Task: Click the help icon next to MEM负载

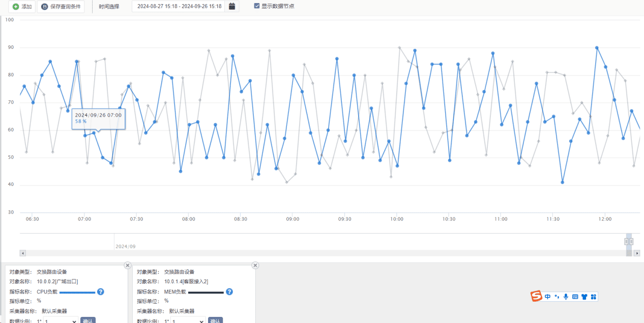Action: click(x=229, y=292)
